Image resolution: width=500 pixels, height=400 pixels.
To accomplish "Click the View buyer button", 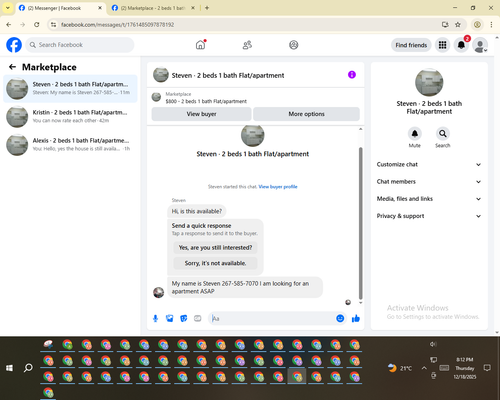I will pyautogui.click(x=201, y=114).
